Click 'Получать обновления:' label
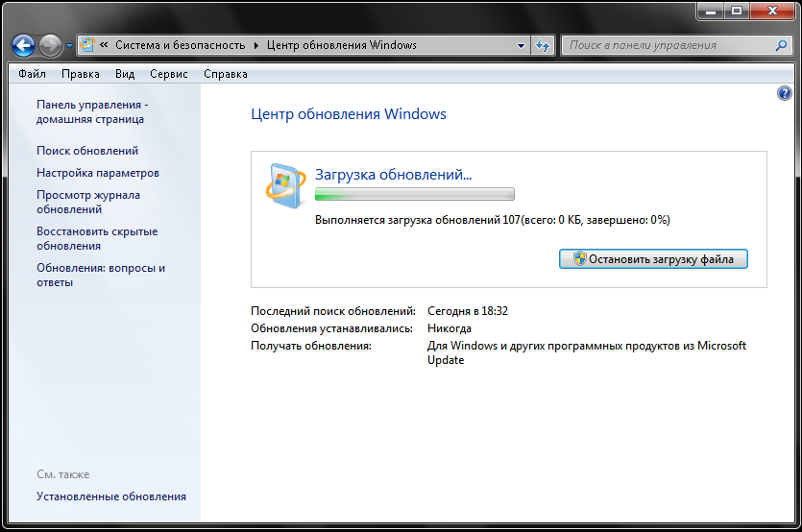Screen dimensions: 802x532 click(311, 346)
